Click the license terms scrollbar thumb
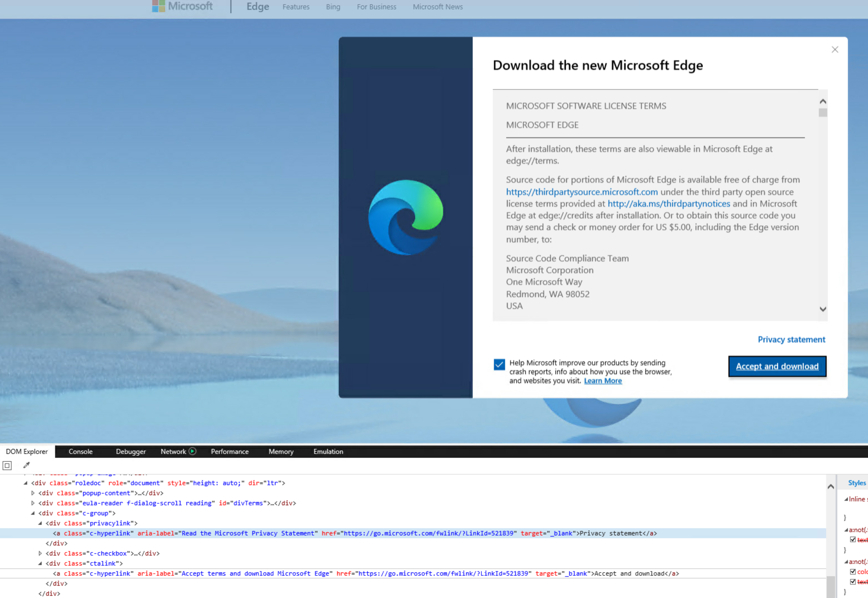The image size is (868, 598). pos(823,113)
